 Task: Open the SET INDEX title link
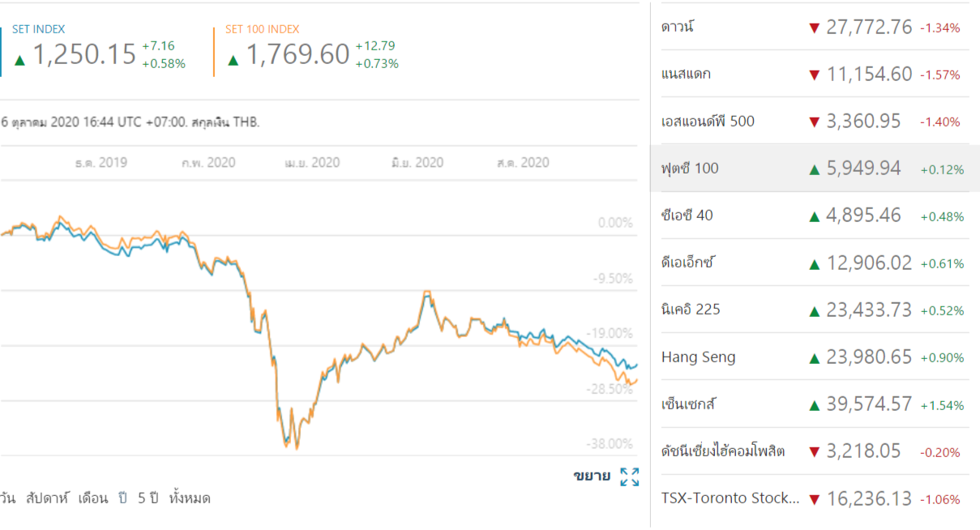pos(38,29)
